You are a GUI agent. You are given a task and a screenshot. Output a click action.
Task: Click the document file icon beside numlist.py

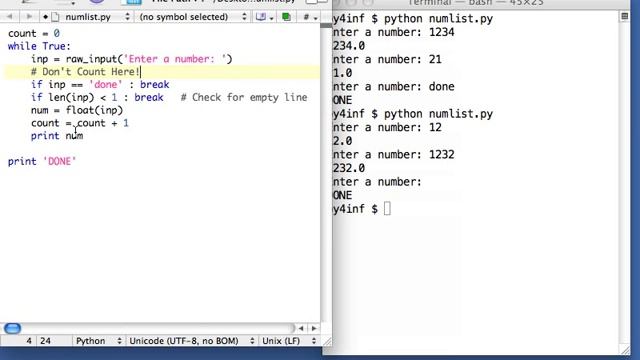coord(56,17)
